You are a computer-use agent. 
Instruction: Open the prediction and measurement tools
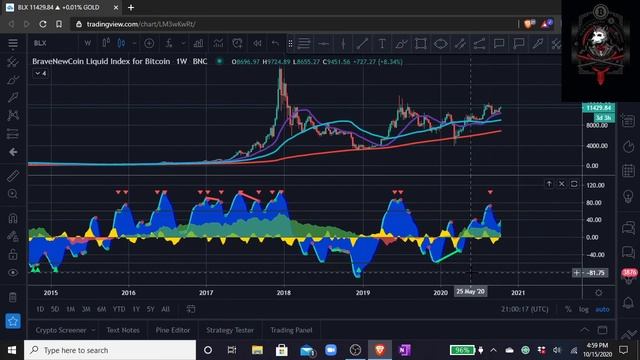point(13,133)
